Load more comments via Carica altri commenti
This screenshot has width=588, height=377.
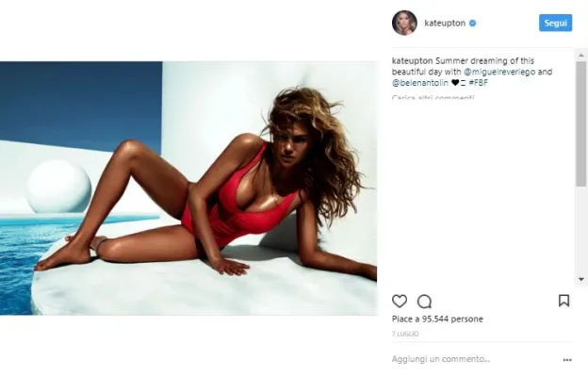433,98
